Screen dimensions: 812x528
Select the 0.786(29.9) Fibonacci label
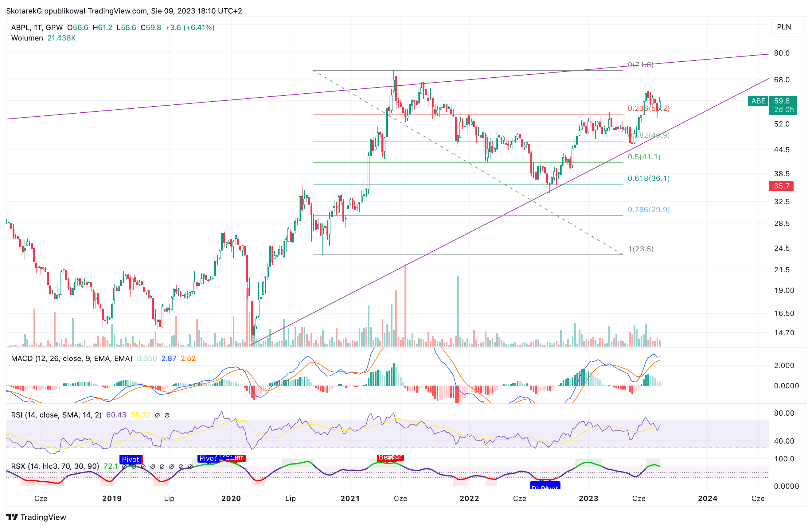tap(649, 210)
